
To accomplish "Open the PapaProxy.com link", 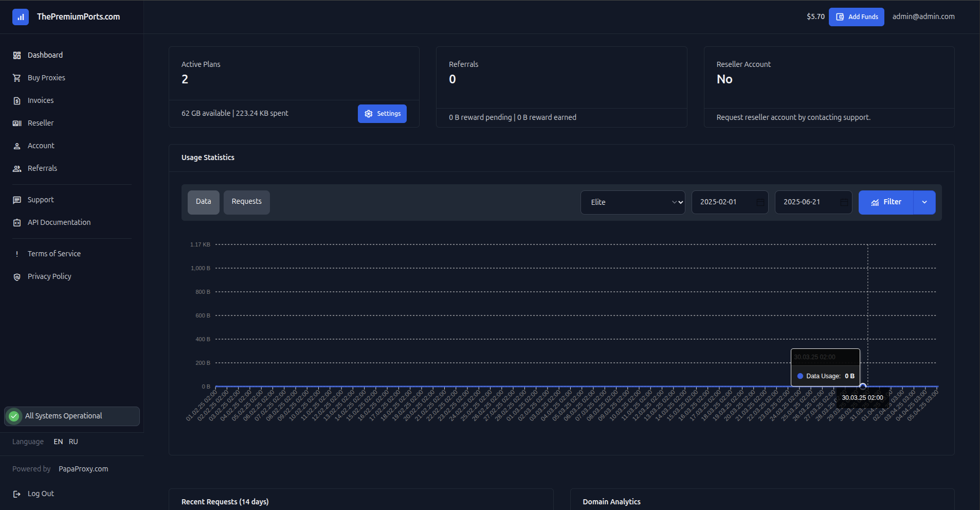I will tap(83, 469).
